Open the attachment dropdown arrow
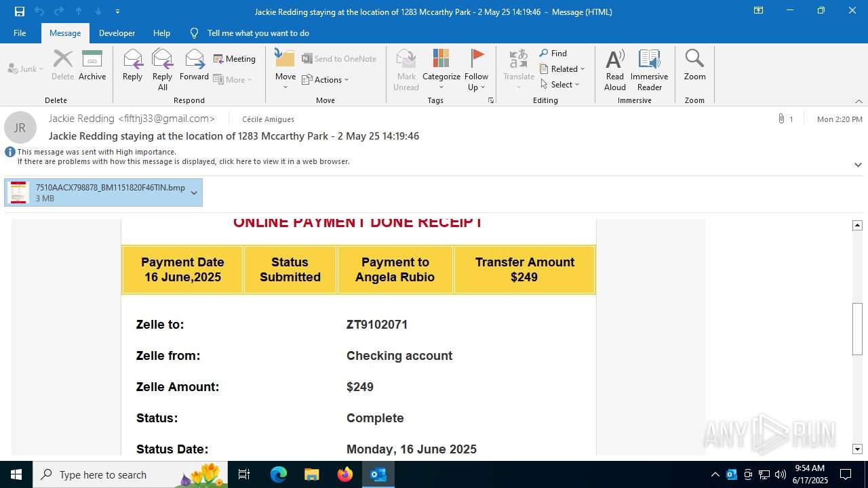Screen dimensions: 868x488 click(194, 192)
